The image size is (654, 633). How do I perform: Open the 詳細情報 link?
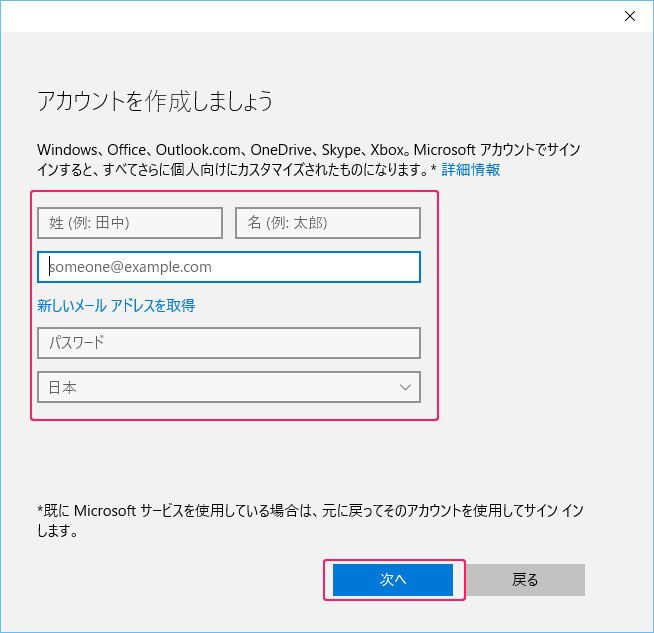[x=470, y=170]
